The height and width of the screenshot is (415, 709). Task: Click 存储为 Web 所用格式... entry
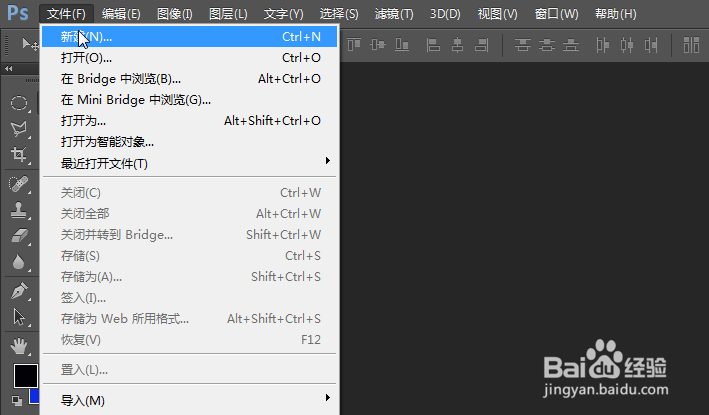(x=189, y=319)
